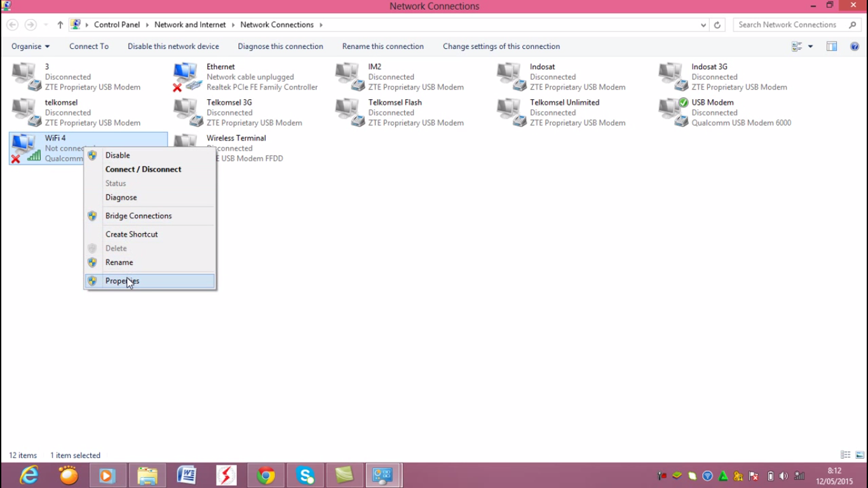Screen dimensions: 868x488
Task: Click 'Qualcomm USB Modem 6000' text
Action: [x=742, y=123]
